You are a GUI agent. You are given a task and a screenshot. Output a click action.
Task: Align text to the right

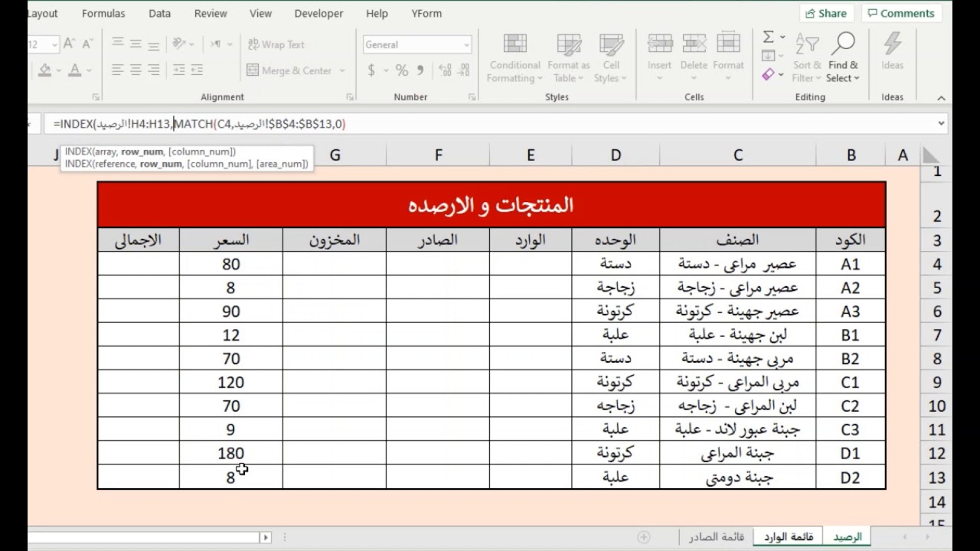[153, 70]
